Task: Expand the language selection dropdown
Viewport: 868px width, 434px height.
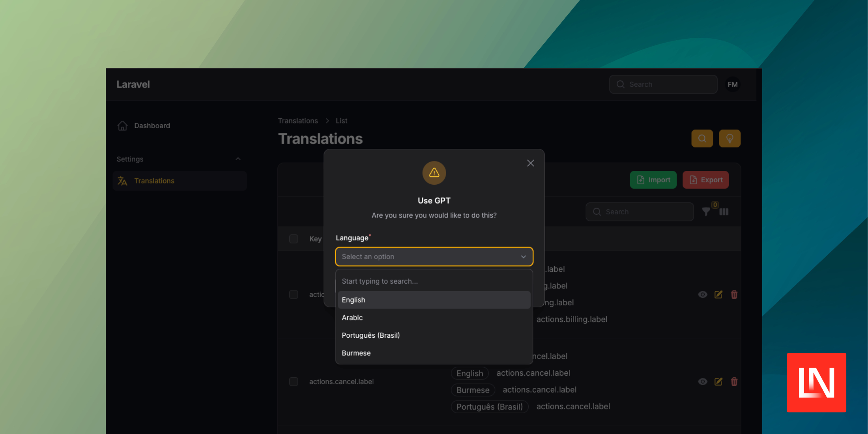Action: click(x=434, y=256)
